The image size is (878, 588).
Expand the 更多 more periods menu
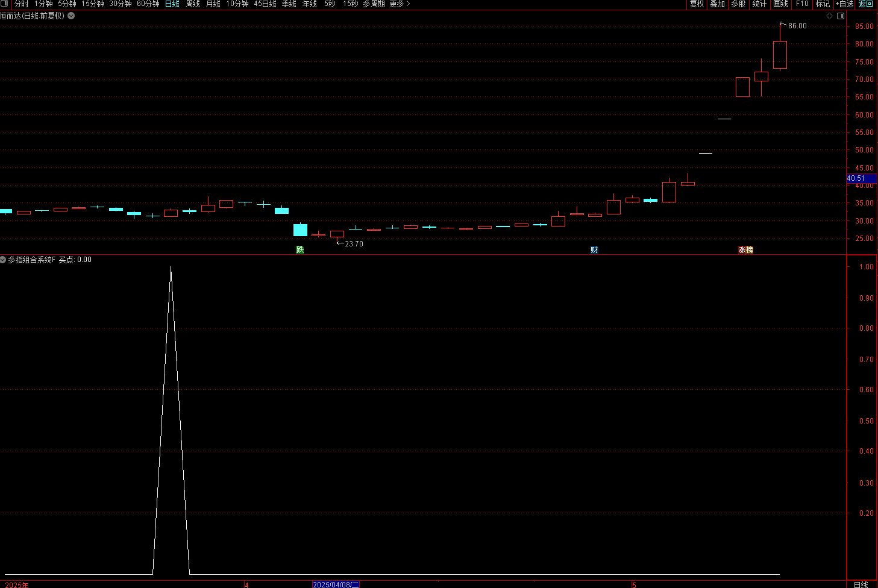coord(400,4)
